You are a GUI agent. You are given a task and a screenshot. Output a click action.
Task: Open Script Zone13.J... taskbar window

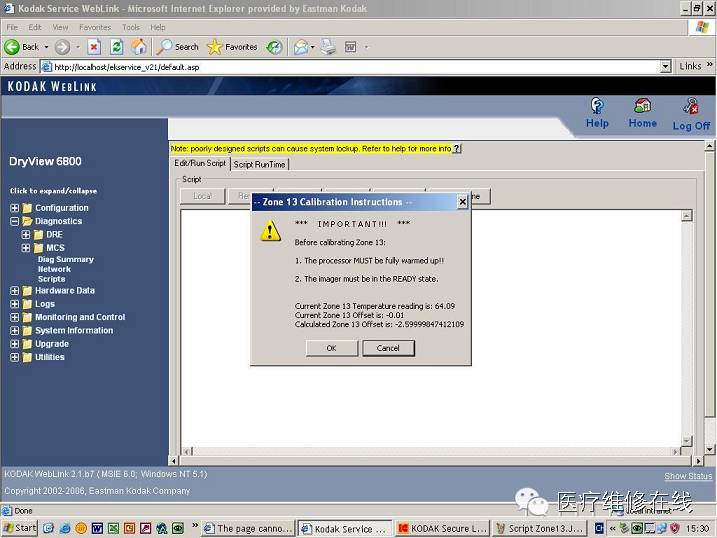[540, 528]
